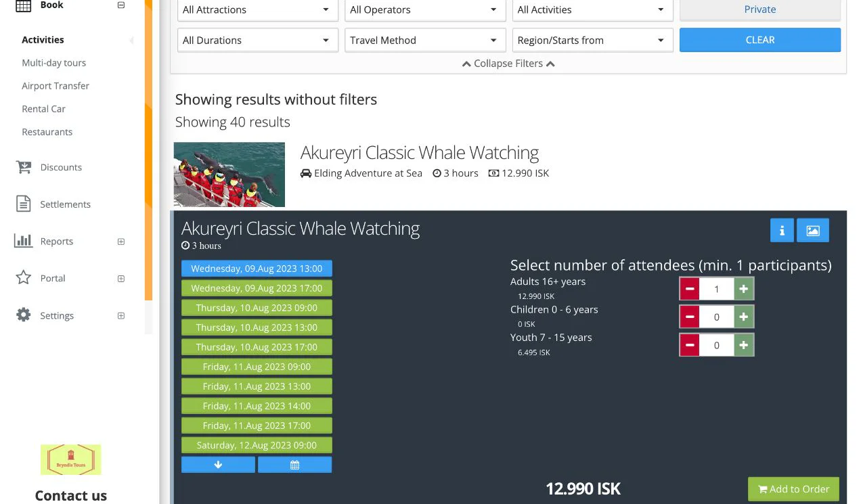Screen dimensions: 861x504
Task: Open the Travel Method dropdown
Action: (425, 40)
